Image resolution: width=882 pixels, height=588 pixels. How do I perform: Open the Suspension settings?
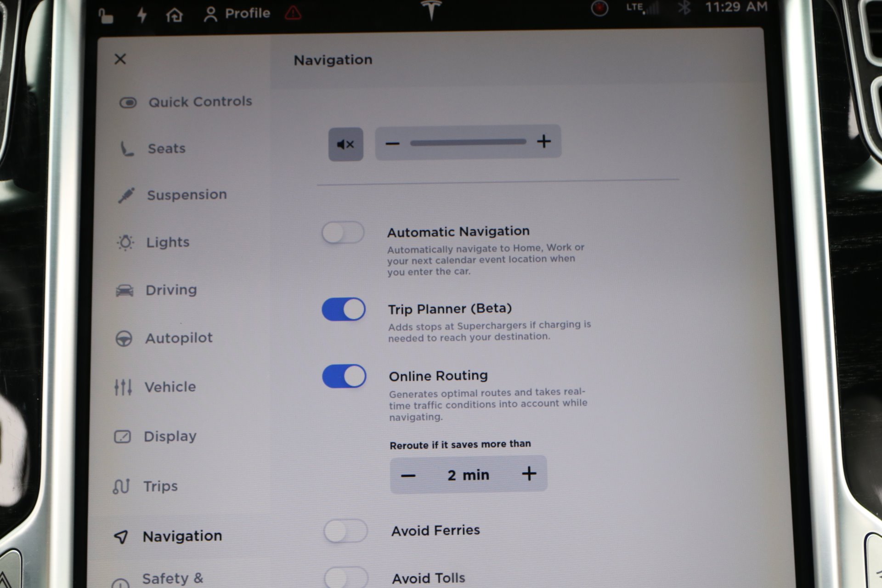tap(172, 195)
